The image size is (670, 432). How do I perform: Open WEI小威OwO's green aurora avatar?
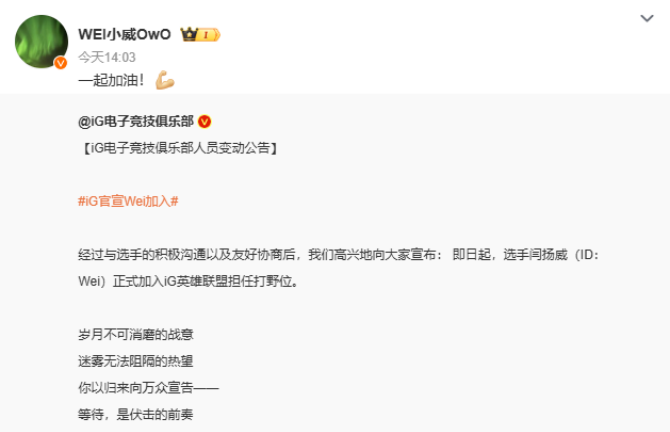click(x=41, y=41)
